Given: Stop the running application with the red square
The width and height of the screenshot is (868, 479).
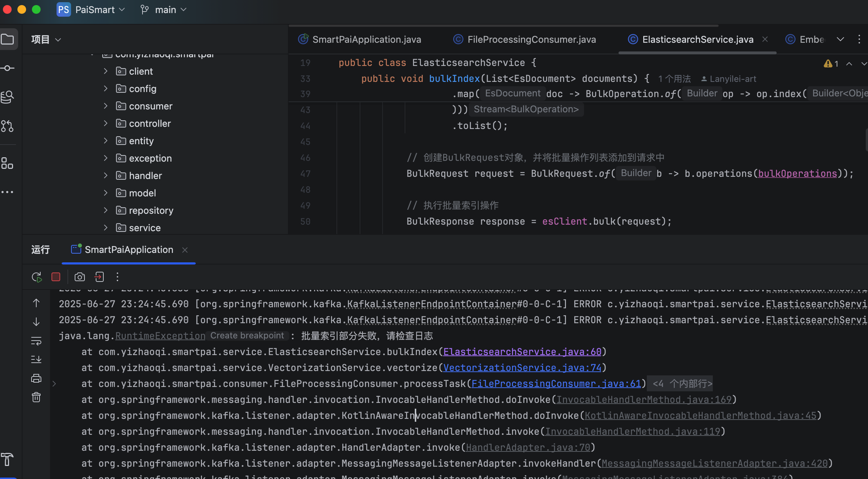Looking at the screenshot, I should [56, 277].
